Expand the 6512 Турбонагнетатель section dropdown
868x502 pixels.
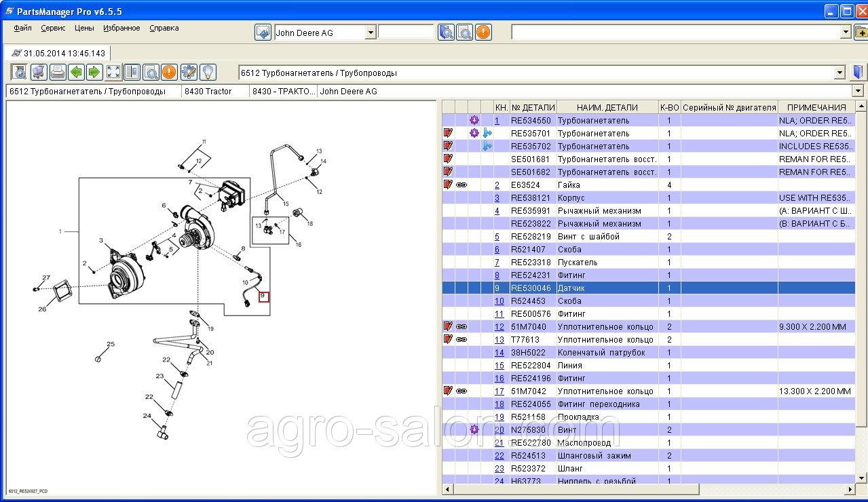(840, 73)
